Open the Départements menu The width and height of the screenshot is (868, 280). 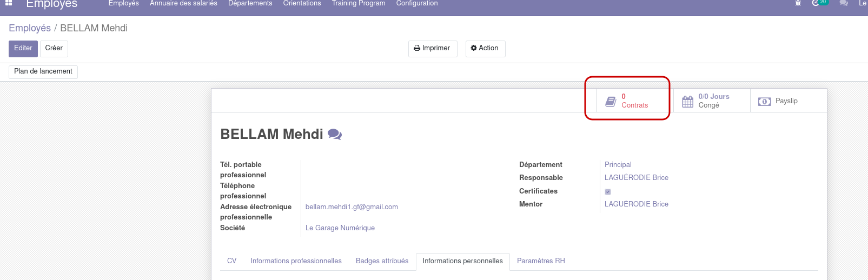[250, 3]
